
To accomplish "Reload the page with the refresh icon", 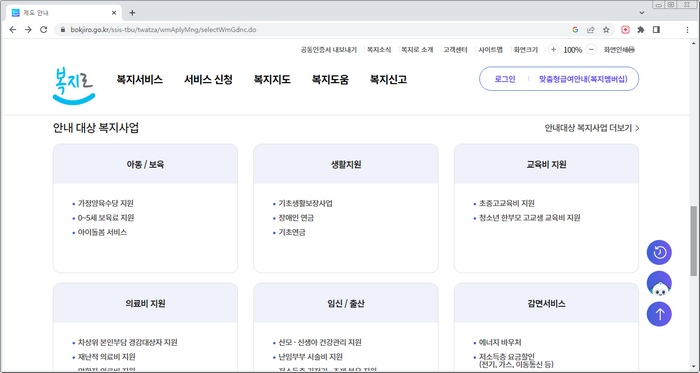I will [43, 30].
